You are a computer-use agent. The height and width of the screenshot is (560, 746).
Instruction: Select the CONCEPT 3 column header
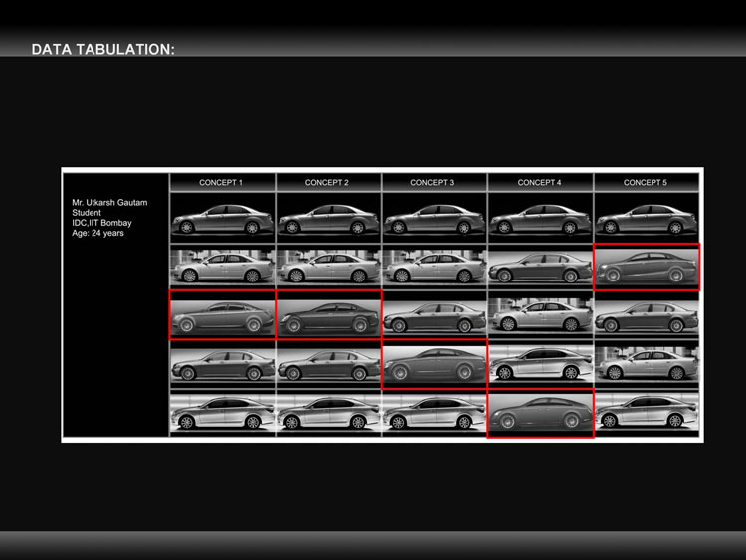click(433, 182)
